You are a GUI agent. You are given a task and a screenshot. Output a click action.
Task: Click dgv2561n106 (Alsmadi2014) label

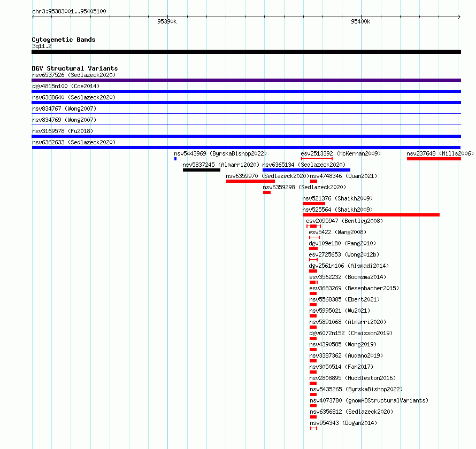point(349,266)
